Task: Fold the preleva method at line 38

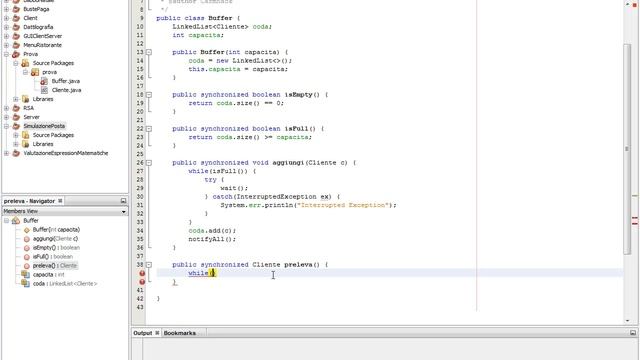Action: (149, 265)
